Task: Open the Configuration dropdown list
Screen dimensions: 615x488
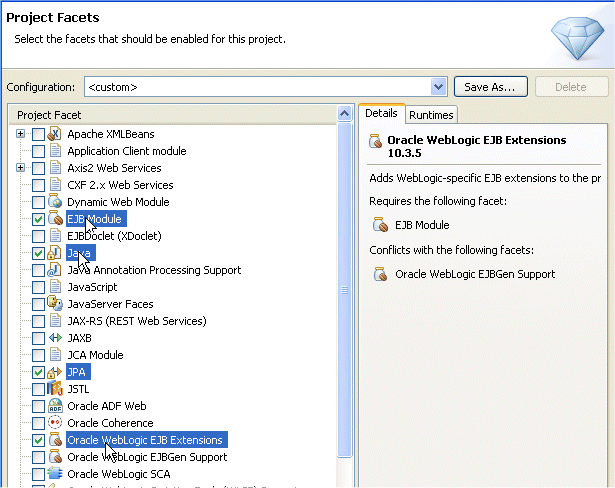Action: 437,87
